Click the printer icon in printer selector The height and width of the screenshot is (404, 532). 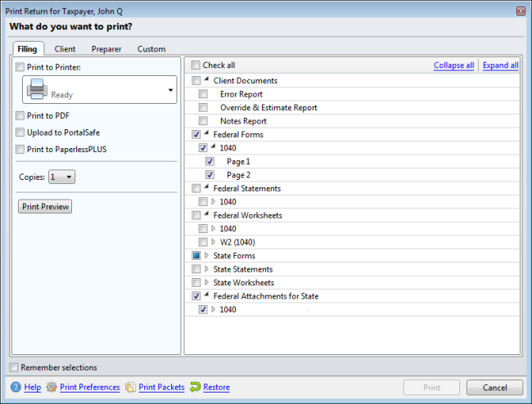pos(37,88)
